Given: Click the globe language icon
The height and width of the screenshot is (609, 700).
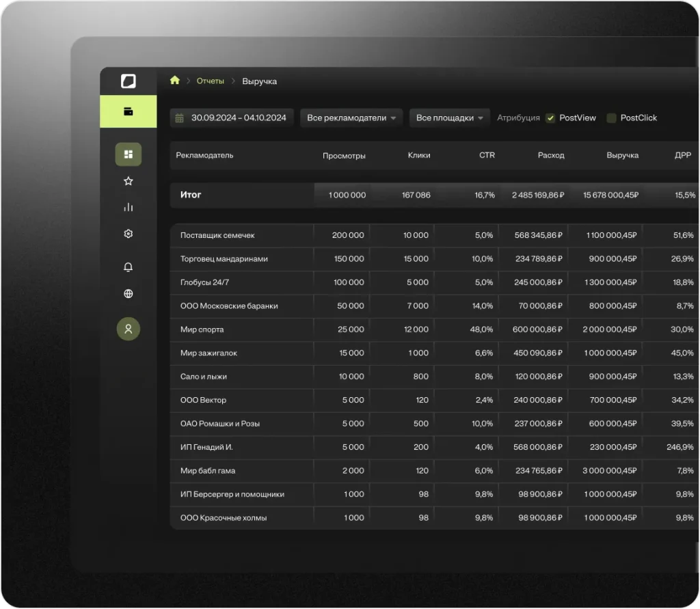Looking at the screenshot, I should [128, 294].
